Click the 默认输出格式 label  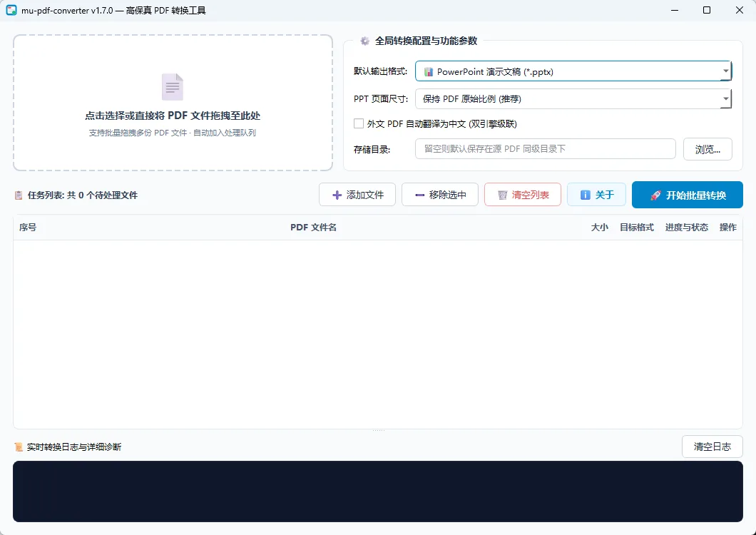coord(380,71)
